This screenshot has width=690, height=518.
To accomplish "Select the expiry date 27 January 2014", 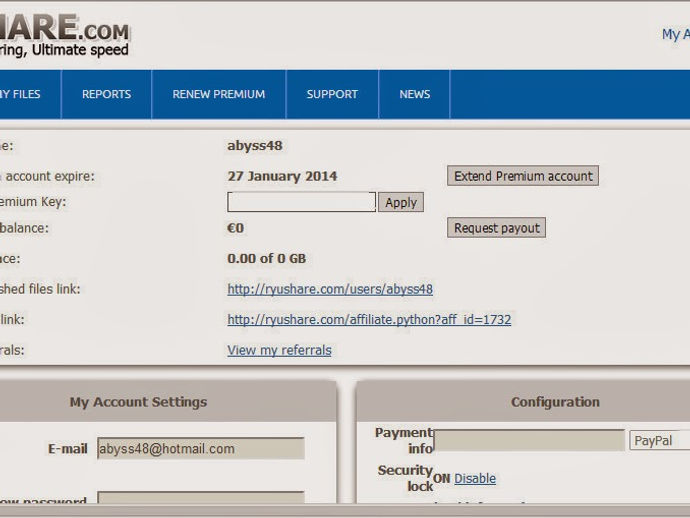I will (x=282, y=176).
